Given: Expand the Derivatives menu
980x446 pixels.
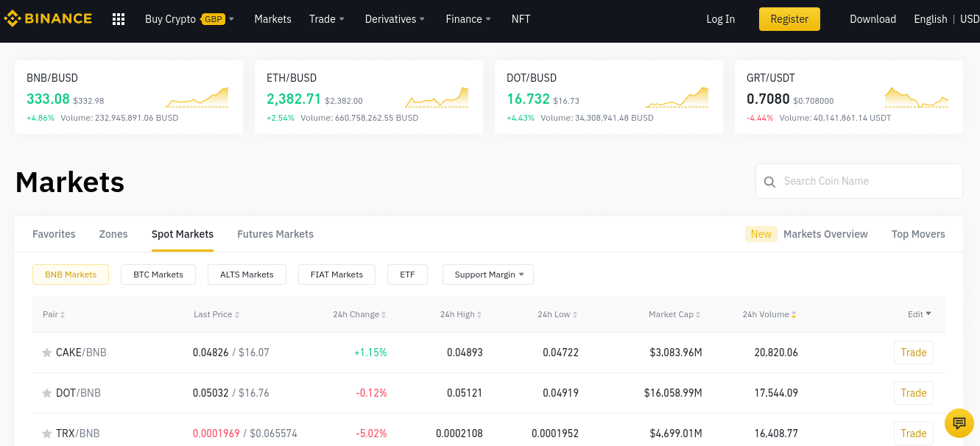Looking at the screenshot, I should pos(395,19).
